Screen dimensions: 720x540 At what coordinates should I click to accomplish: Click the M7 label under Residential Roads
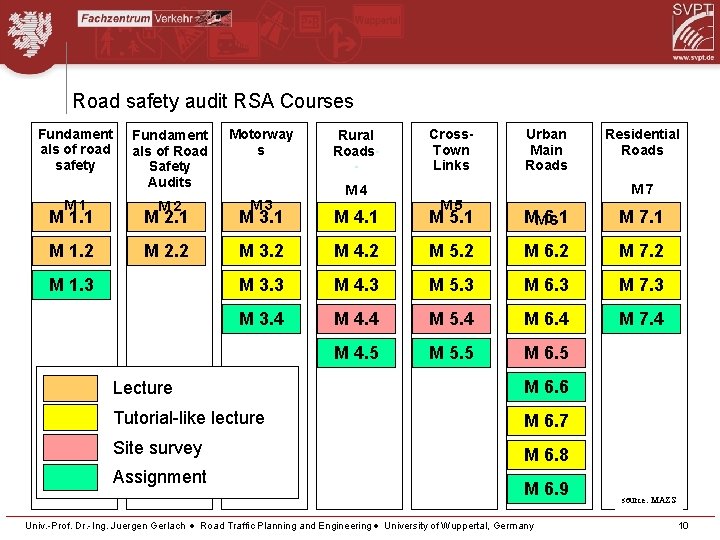(x=642, y=189)
